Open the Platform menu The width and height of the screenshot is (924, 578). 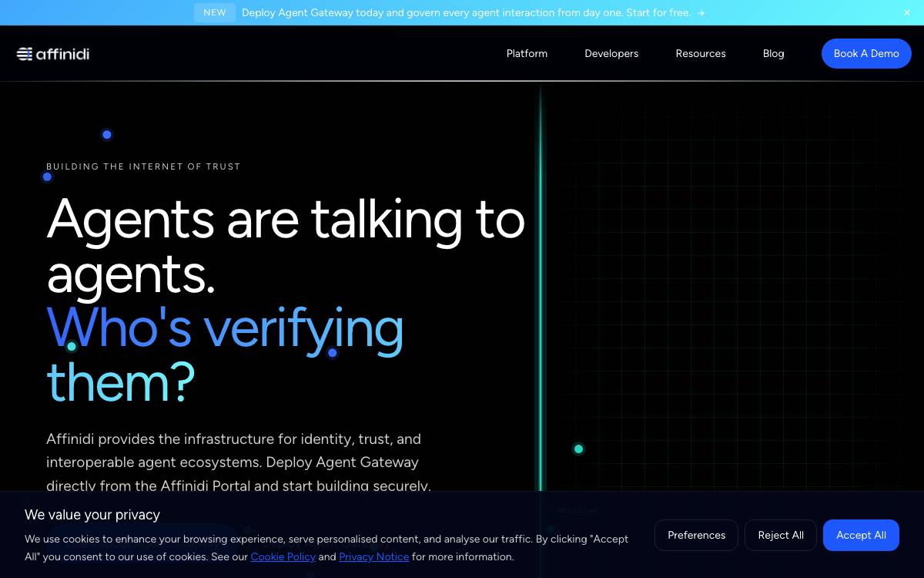(x=527, y=54)
